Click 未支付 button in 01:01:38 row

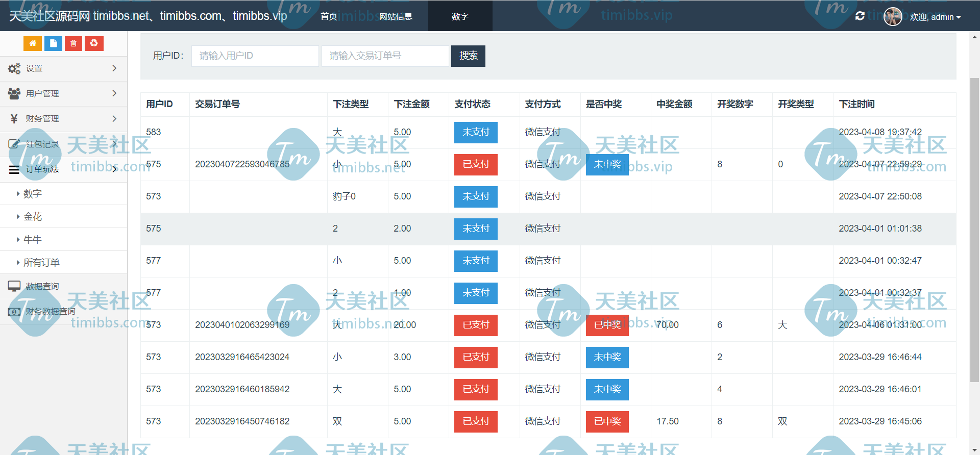pos(476,229)
